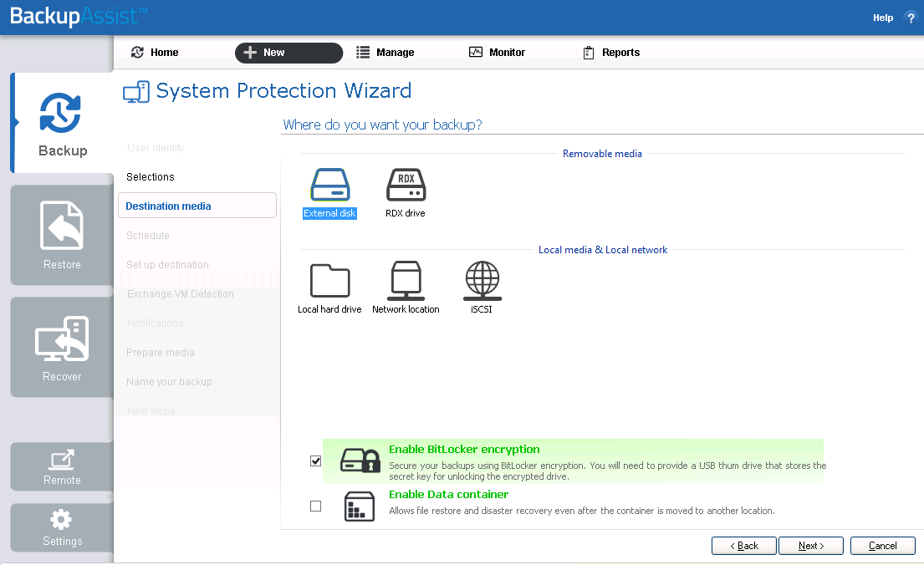Open the New tab
Viewport: 924px width, 565px height.
point(288,53)
